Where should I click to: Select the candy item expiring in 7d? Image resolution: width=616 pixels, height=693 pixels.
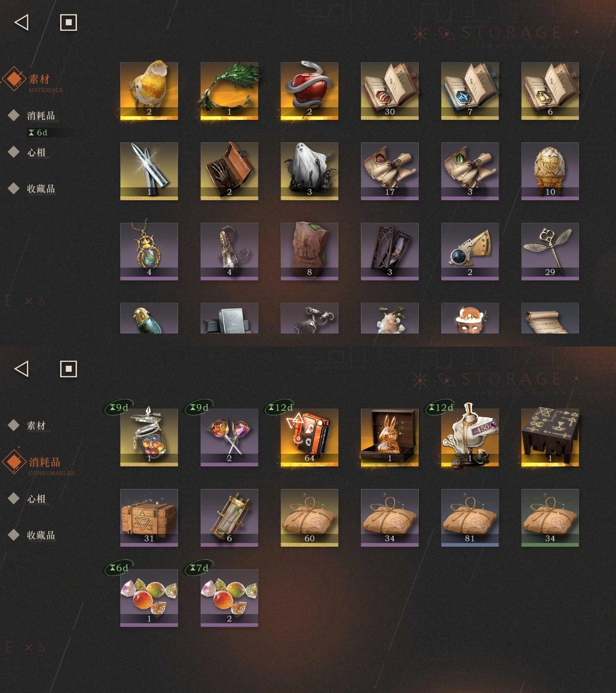click(x=230, y=598)
